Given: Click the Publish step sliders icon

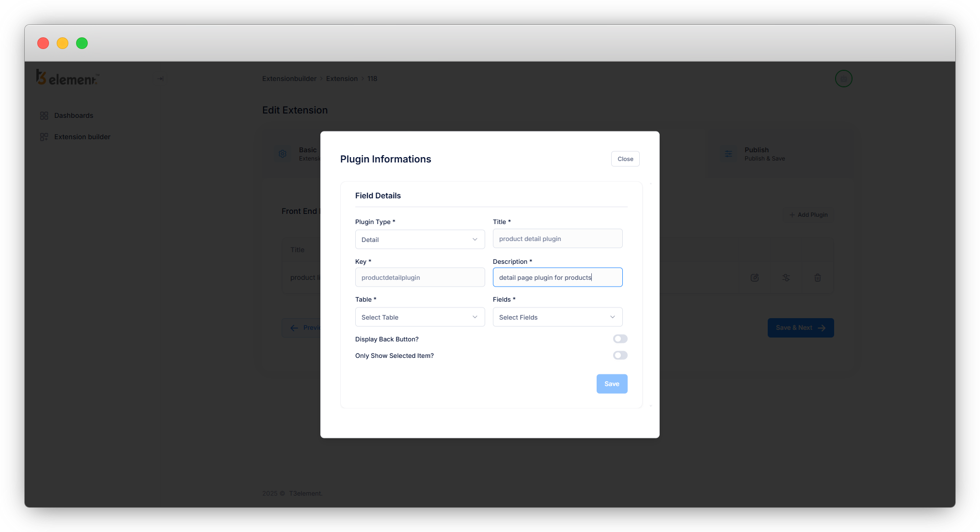Looking at the screenshot, I should (x=728, y=154).
